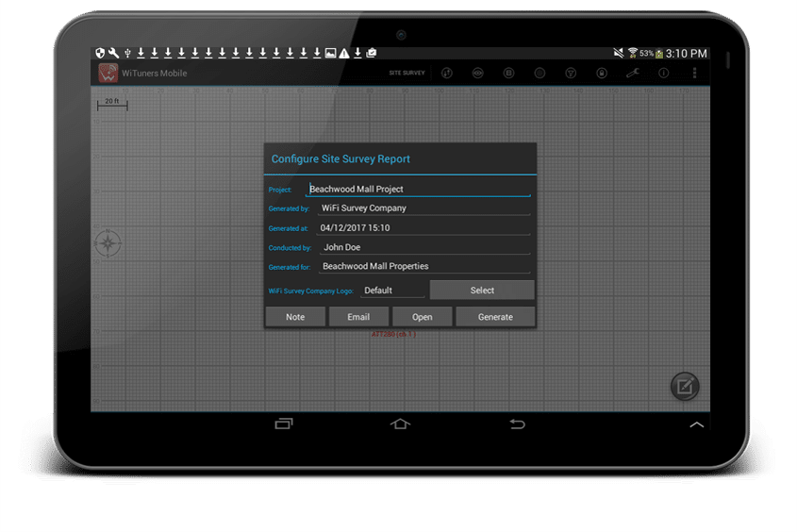Click the Generated by field
The image size is (797, 532).
pos(423,208)
